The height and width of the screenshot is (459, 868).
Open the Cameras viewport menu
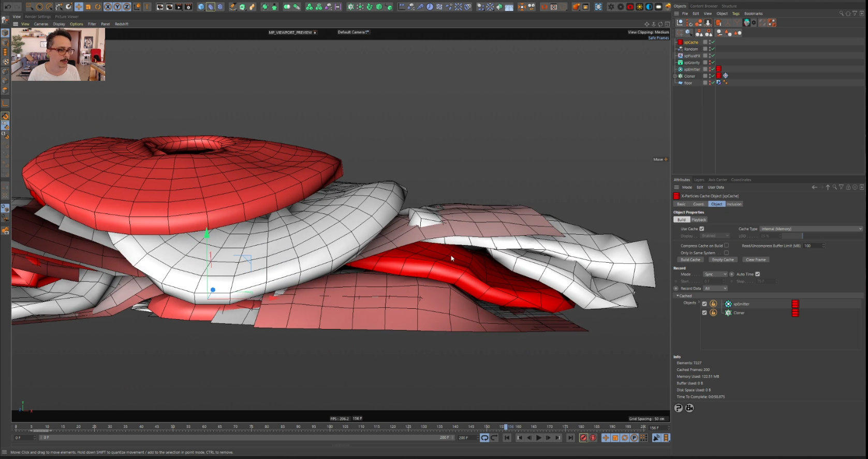pos(41,24)
